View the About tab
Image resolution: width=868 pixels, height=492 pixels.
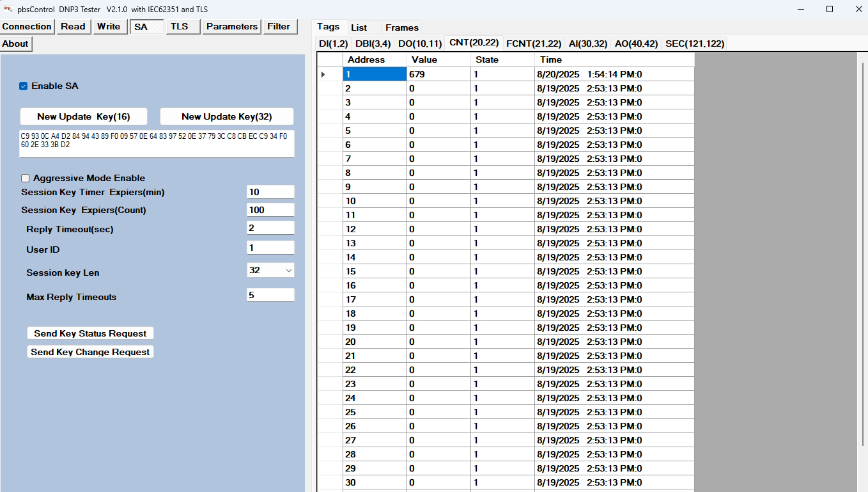coord(15,44)
